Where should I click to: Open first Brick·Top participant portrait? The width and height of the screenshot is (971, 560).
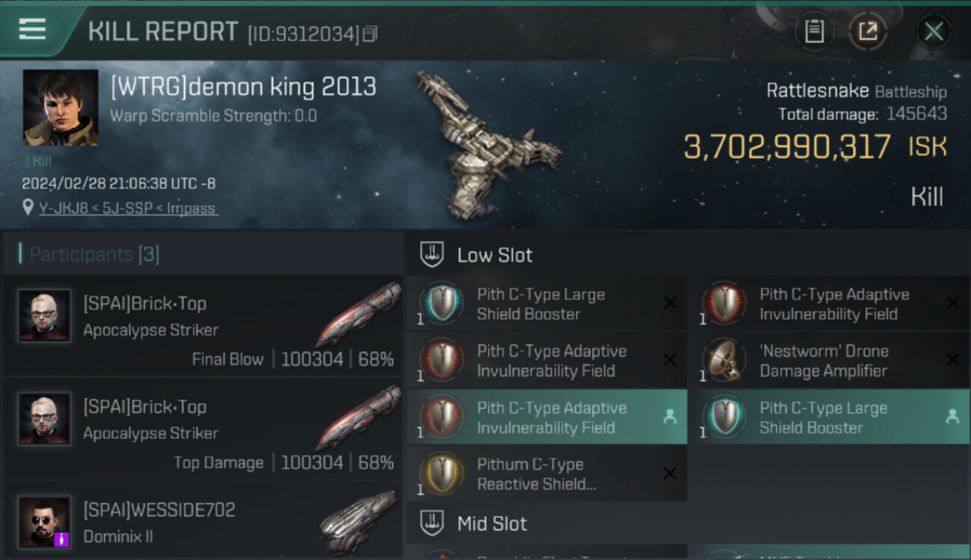[x=45, y=316]
